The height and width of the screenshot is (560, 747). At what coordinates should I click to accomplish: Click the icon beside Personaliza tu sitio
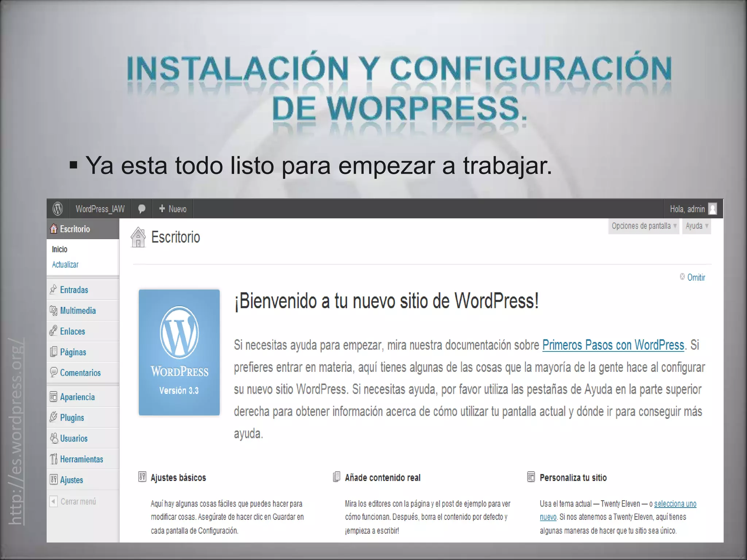pos(531,477)
